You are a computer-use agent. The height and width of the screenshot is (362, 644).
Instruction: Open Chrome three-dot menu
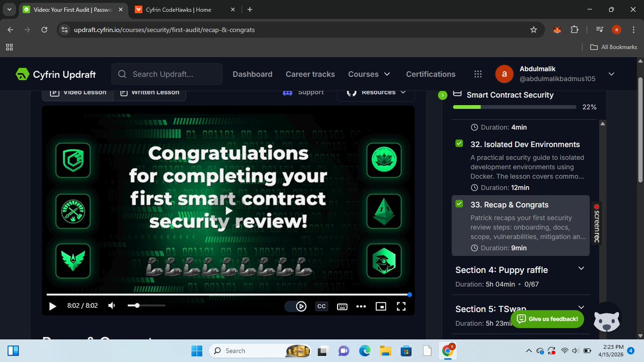(x=634, y=29)
